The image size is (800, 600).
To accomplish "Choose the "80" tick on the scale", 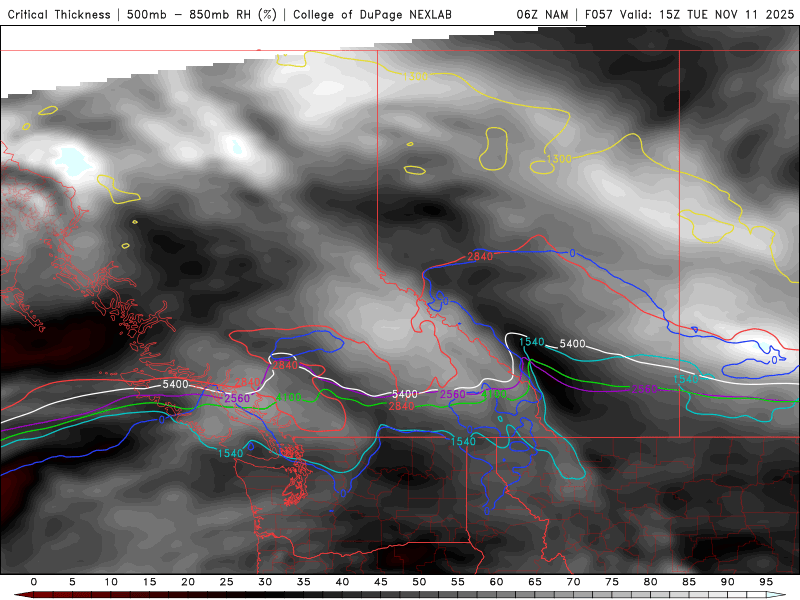I will [651, 582].
